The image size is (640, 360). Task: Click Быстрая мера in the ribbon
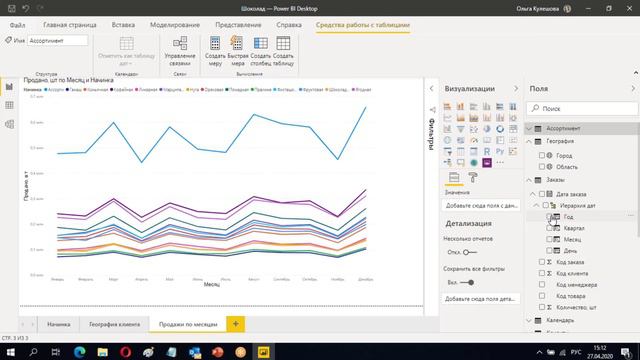pyautogui.click(x=238, y=51)
